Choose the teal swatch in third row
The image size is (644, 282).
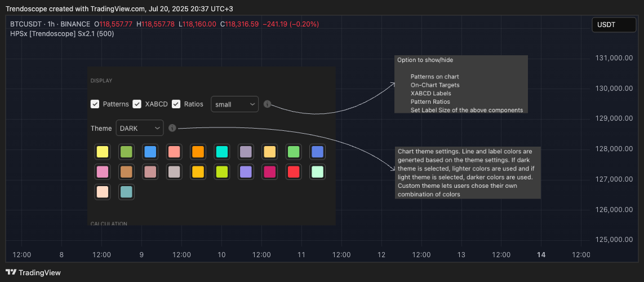[126, 192]
